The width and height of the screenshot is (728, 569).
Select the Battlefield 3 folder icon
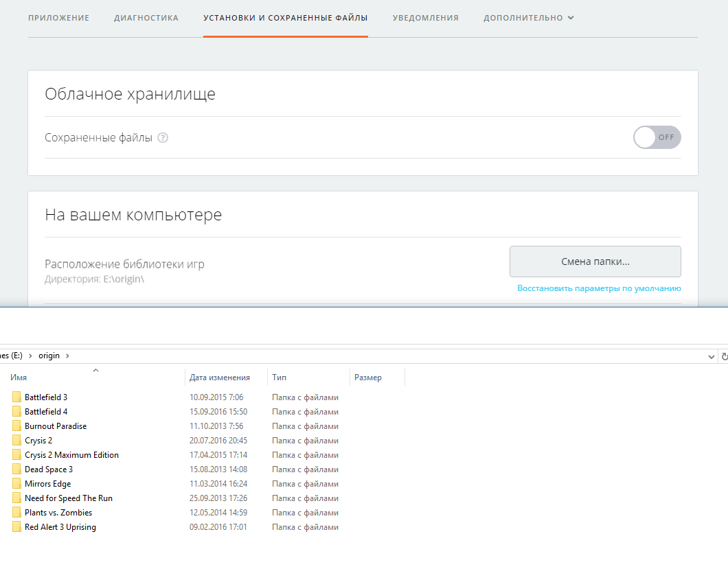click(16, 397)
